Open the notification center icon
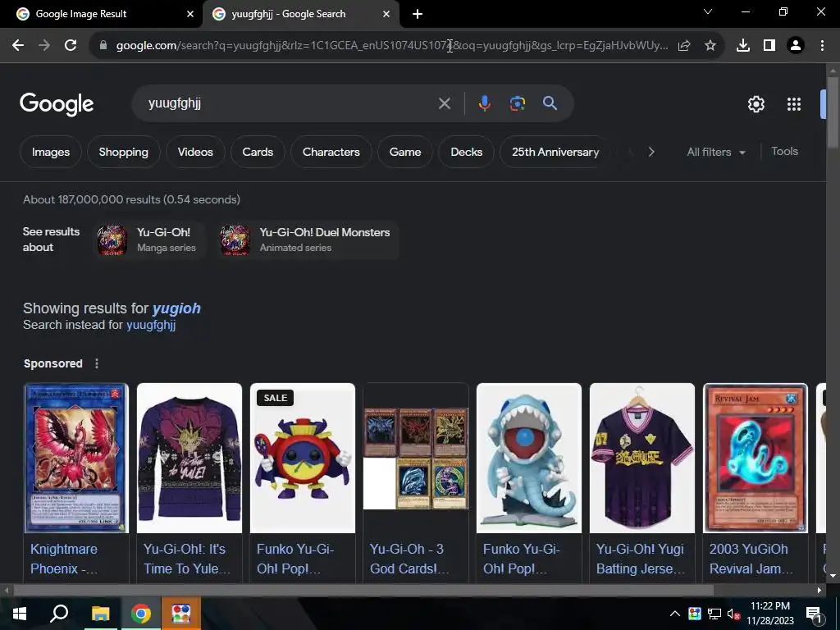 (x=815, y=614)
